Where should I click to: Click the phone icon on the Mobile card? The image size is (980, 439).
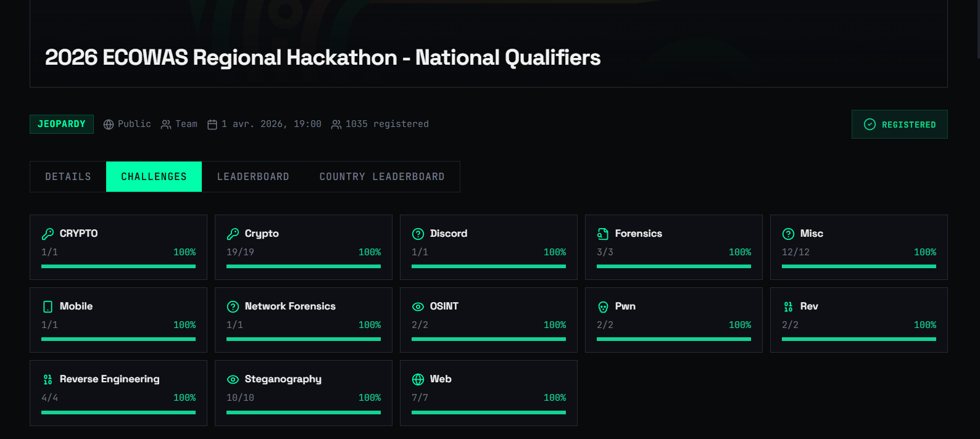point(48,306)
